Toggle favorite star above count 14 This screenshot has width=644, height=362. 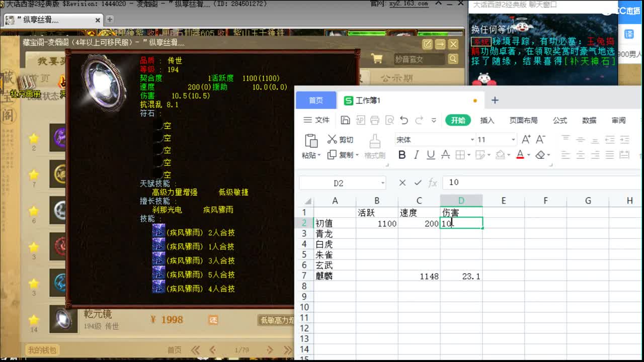(x=34, y=320)
